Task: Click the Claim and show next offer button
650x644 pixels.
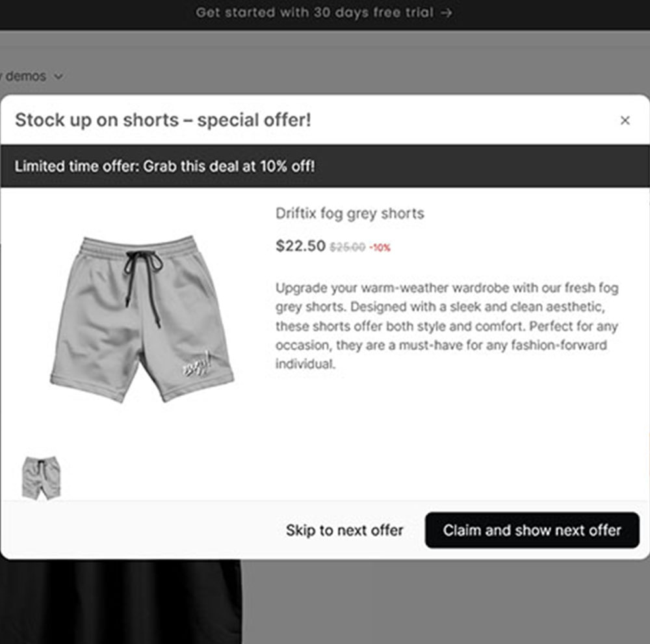Action: [532, 530]
